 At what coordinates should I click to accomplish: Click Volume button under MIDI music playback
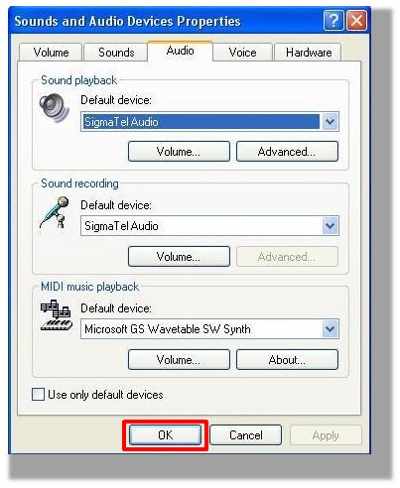(x=179, y=360)
